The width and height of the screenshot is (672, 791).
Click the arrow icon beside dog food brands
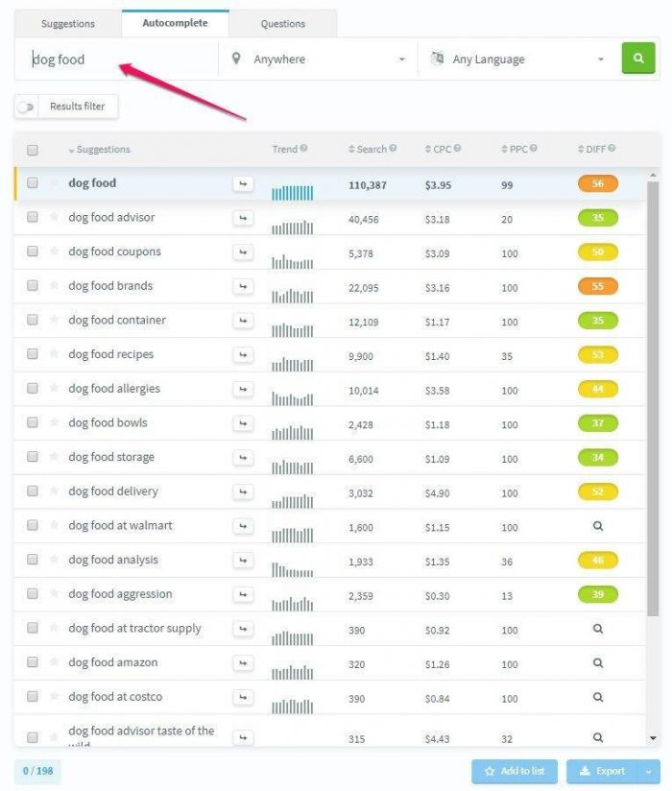coord(243,286)
